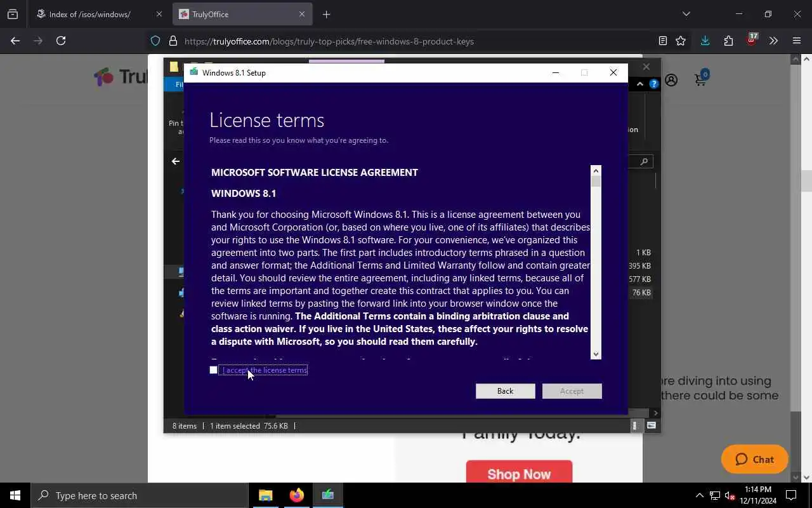Open TrulyOffice account profile icon
The image size is (812, 508).
671,81
